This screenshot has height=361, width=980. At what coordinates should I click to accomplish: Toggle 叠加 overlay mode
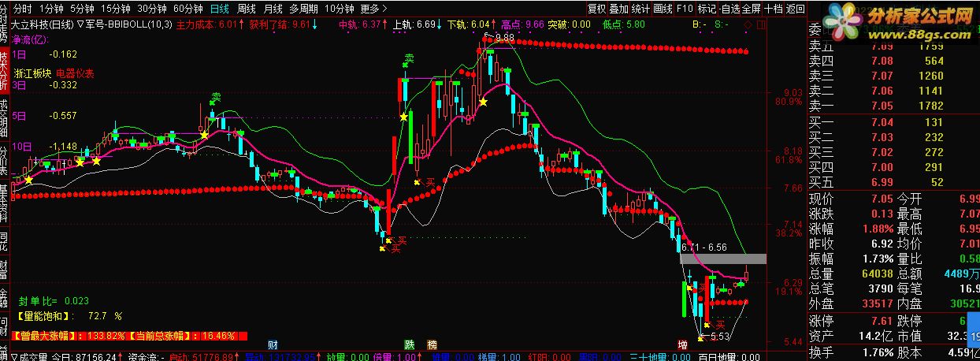619,9
